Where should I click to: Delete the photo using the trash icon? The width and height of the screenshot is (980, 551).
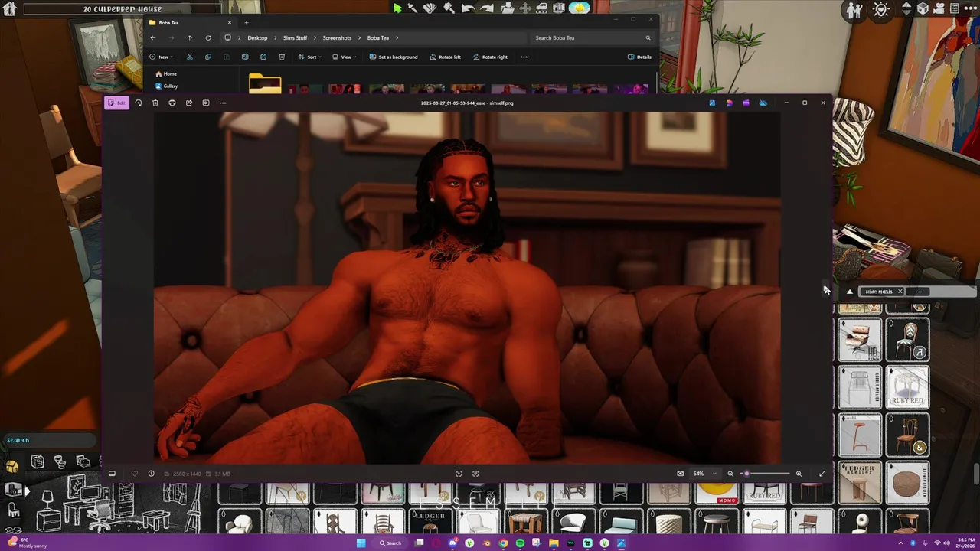(155, 103)
